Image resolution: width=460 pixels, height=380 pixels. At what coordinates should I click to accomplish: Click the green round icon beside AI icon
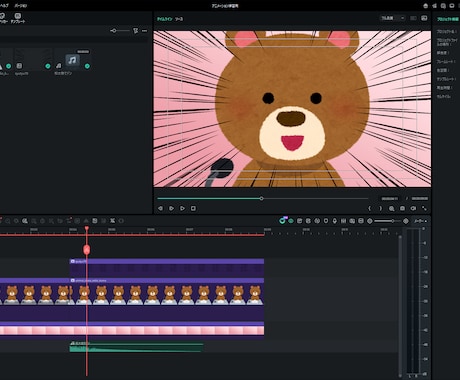click(x=291, y=221)
